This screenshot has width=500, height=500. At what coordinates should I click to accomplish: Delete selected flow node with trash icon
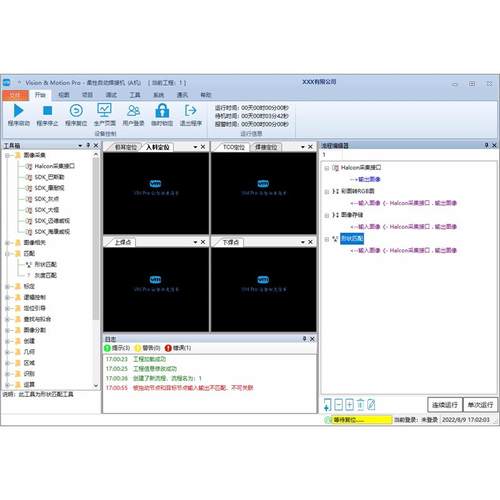coord(360,405)
